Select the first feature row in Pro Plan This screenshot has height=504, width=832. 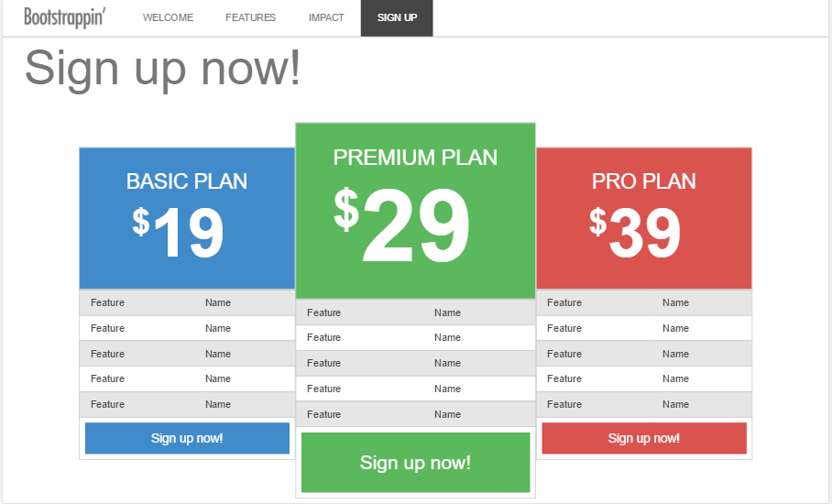[643, 303]
